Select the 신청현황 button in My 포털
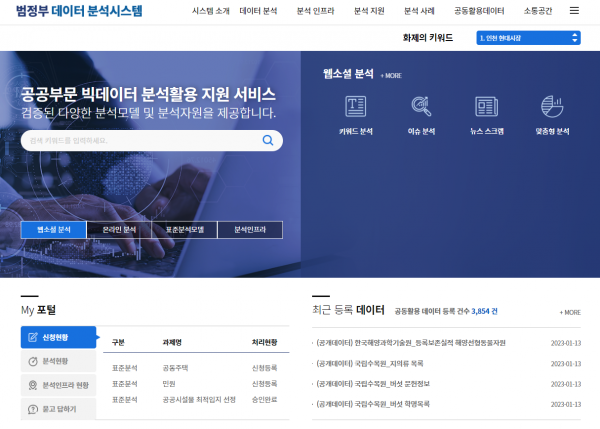The image size is (600, 429). pyautogui.click(x=60, y=337)
